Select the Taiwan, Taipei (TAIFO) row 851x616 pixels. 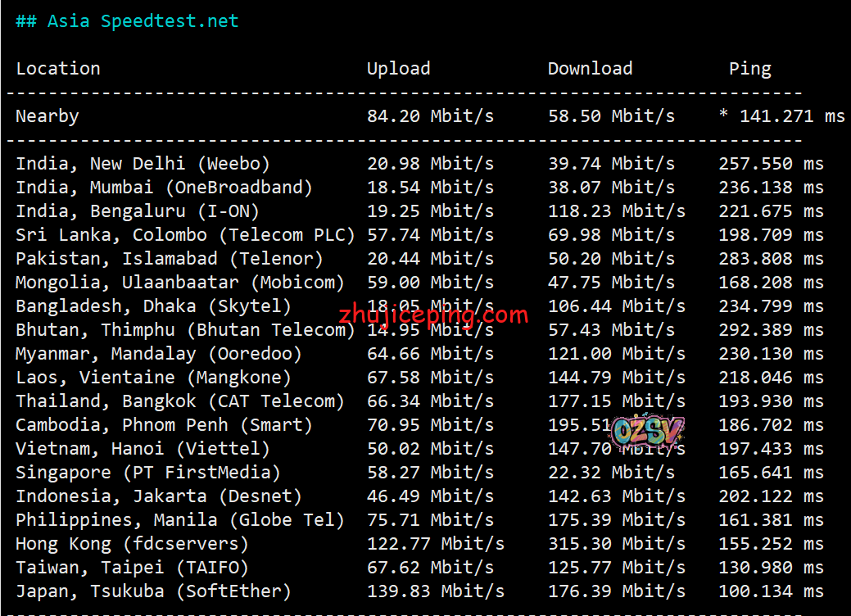[x=132, y=568]
